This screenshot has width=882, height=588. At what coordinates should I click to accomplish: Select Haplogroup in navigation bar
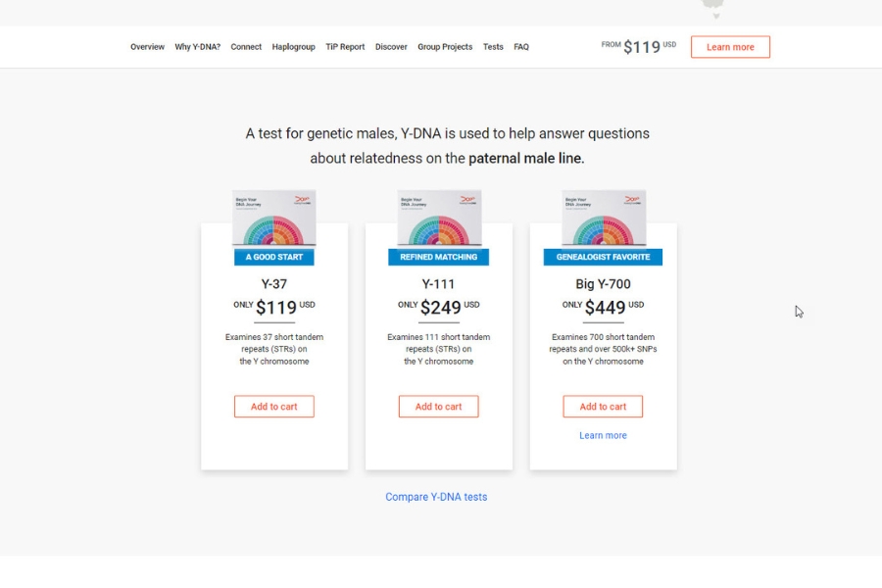(x=293, y=47)
